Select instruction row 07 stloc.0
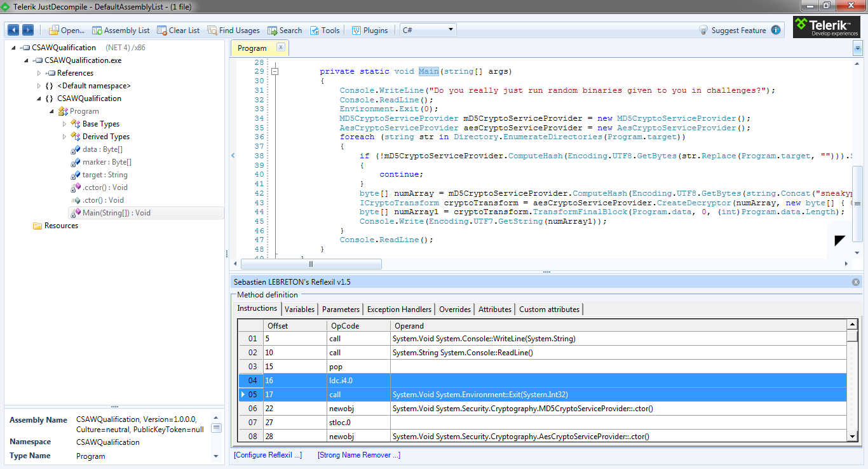 [542, 423]
